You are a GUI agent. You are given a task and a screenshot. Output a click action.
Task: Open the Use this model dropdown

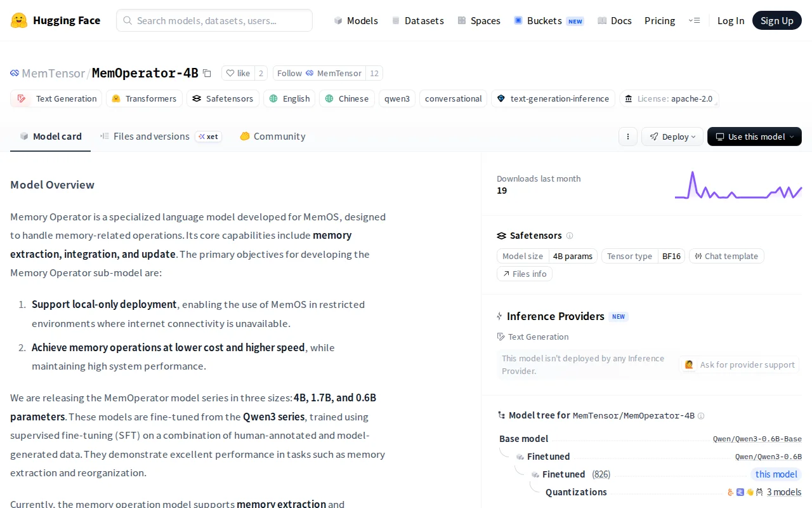754,137
